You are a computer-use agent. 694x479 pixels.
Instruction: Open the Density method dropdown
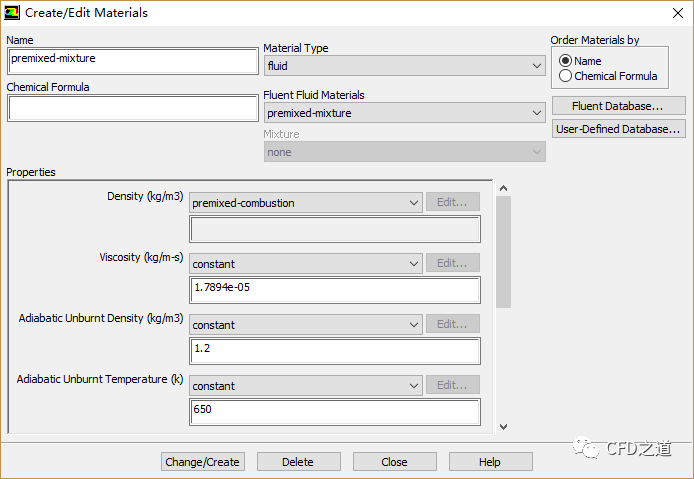tap(305, 203)
